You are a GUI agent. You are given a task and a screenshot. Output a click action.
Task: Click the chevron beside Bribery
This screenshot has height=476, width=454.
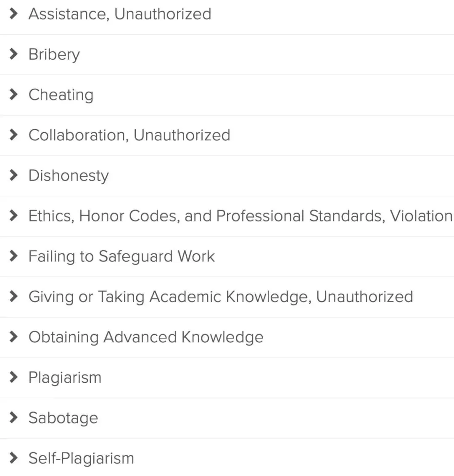[x=14, y=54]
